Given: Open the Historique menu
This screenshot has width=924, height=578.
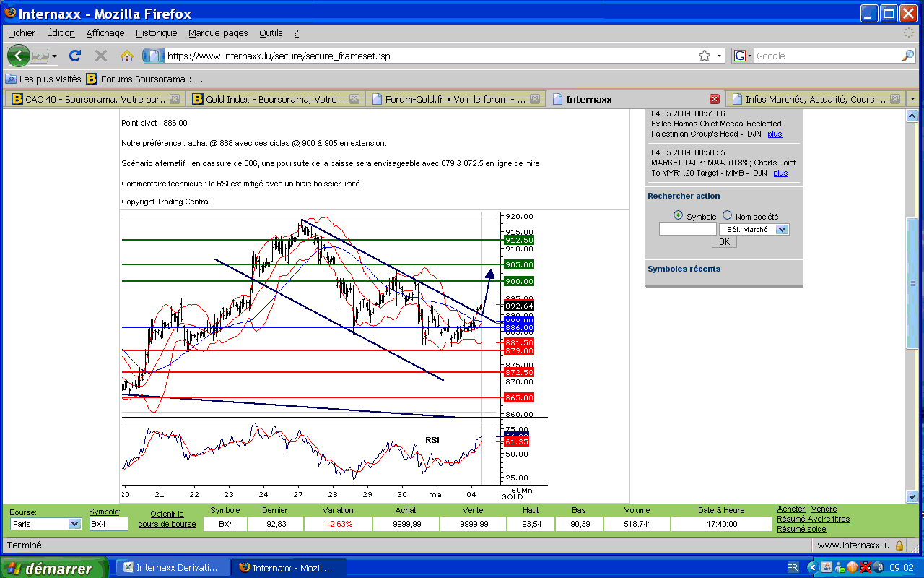Looking at the screenshot, I should click(x=156, y=33).
